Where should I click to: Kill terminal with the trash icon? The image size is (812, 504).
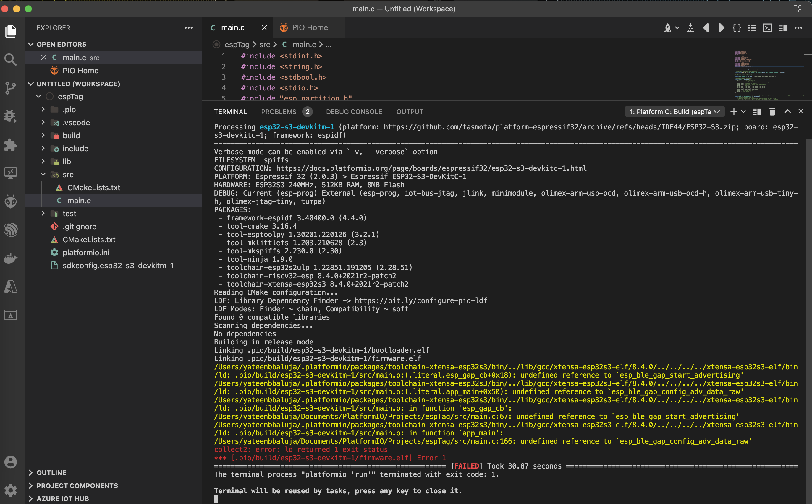tap(772, 112)
